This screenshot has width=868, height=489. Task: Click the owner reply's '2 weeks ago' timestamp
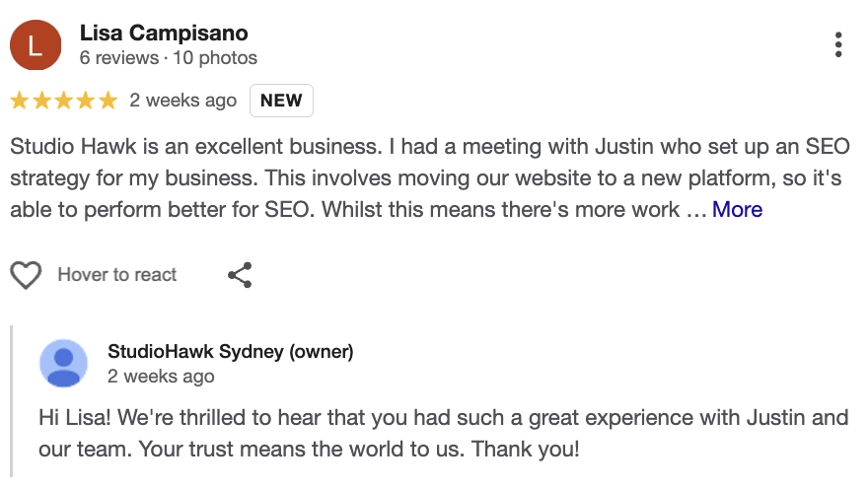point(161,377)
